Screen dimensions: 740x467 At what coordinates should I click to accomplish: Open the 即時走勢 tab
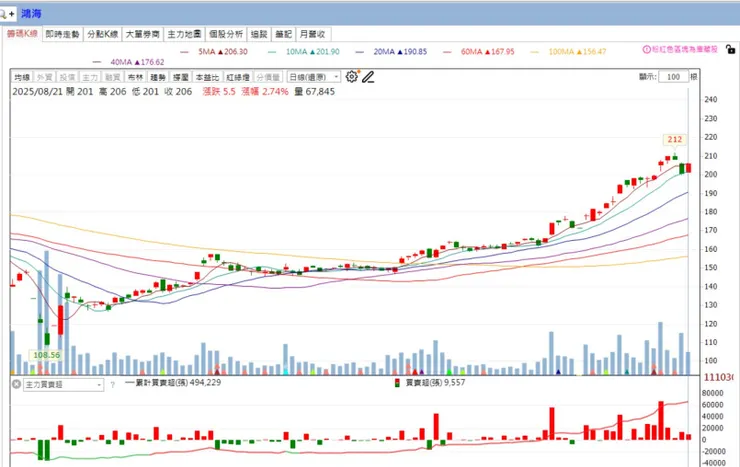(62, 34)
